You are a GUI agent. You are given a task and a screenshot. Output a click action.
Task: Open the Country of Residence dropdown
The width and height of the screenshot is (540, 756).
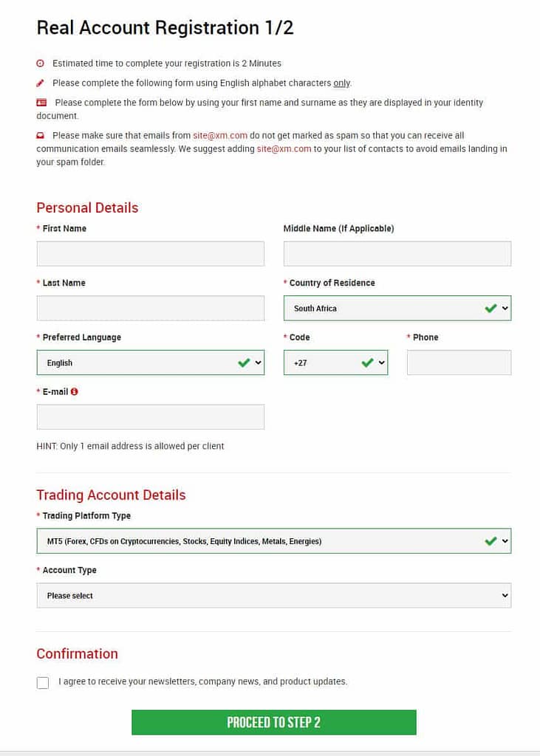pyautogui.click(x=397, y=308)
